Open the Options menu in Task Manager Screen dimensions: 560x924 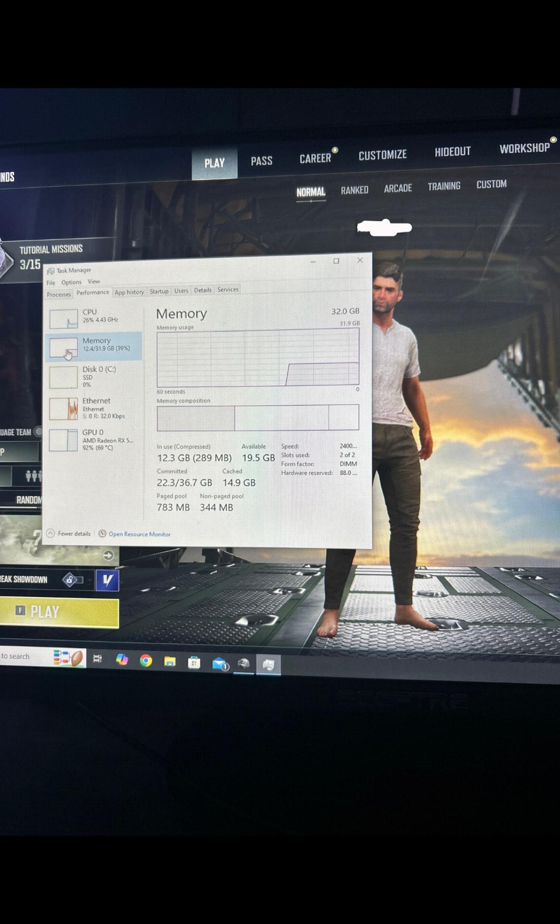[x=71, y=282]
